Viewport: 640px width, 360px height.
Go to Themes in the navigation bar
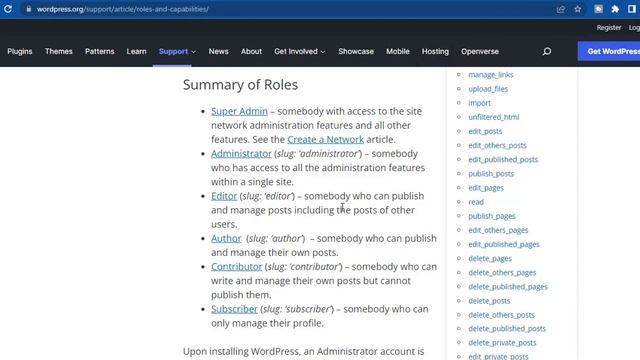point(59,51)
